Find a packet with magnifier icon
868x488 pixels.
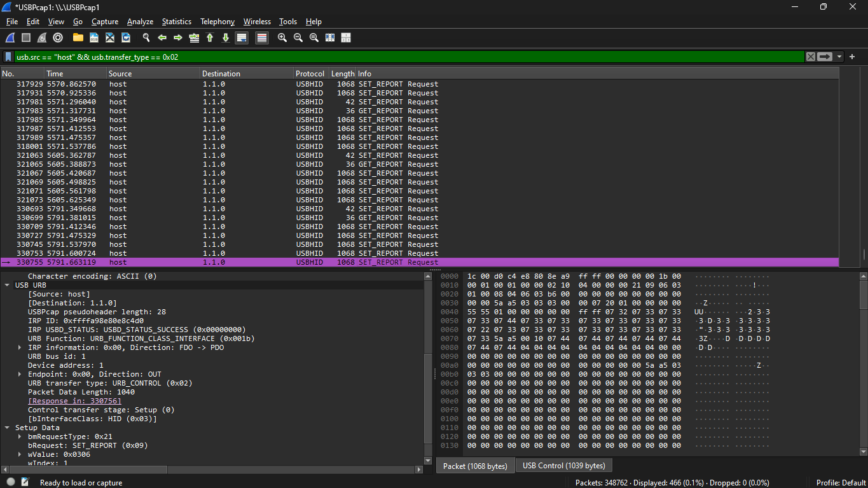tap(146, 38)
